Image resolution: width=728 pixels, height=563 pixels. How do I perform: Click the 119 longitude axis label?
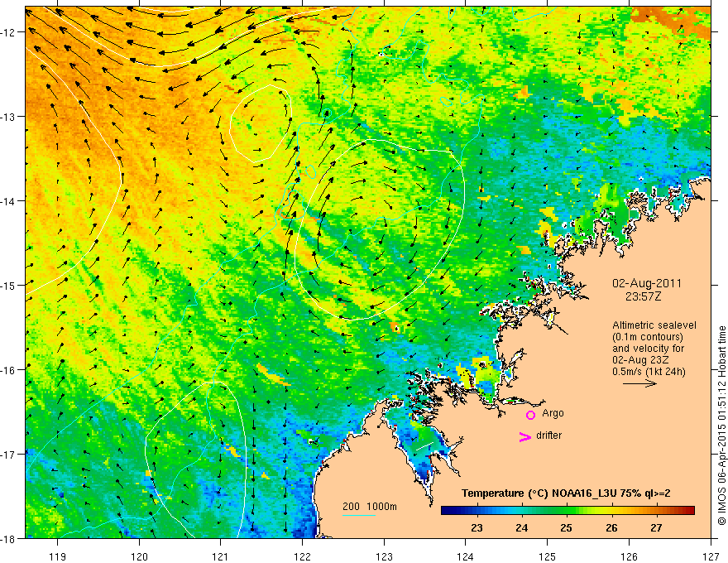pos(58,556)
